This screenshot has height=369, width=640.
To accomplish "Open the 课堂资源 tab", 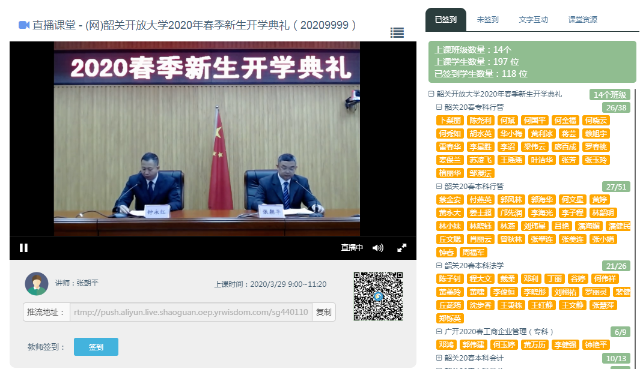I will [x=583, y=20].
